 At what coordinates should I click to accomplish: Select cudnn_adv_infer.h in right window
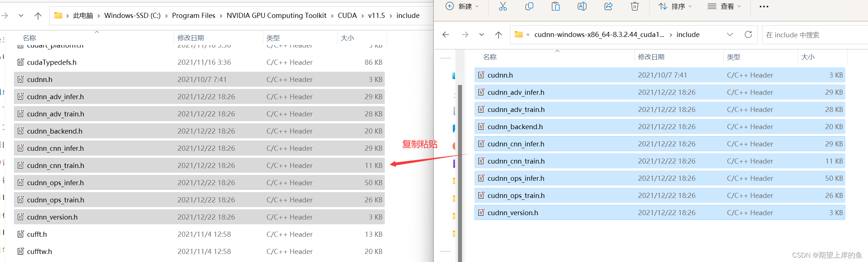point(660,93)
